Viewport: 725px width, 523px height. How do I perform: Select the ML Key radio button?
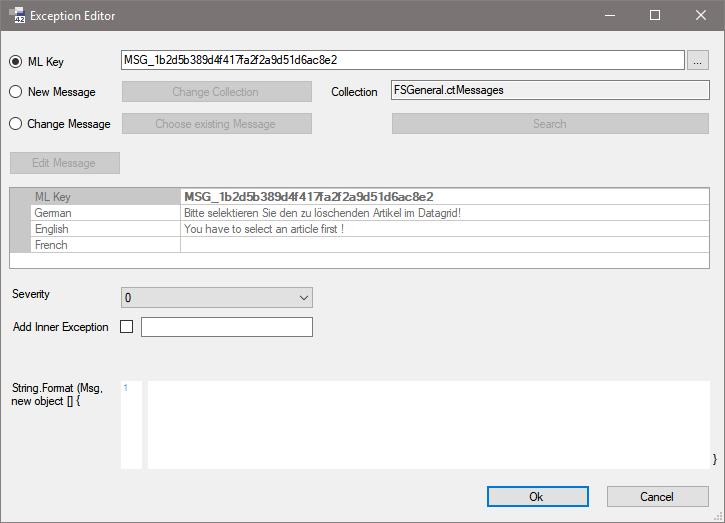click(x=16, y=62)
